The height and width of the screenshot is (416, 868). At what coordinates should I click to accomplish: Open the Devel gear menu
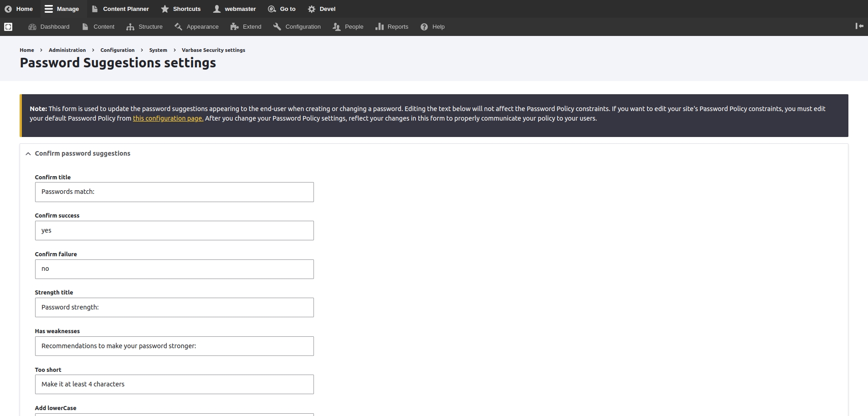click(312, 9)
